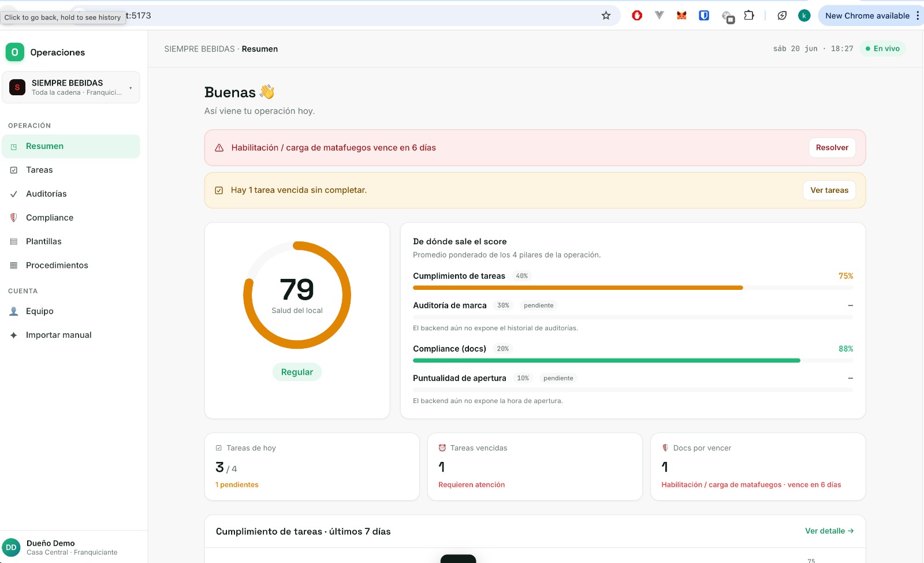
Task: Click the warning triangle icon in red alert
Action: click(x=219, y=148)
